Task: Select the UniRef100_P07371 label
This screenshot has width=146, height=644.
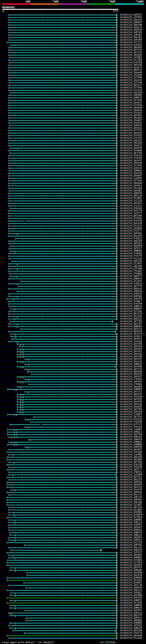Action: (x=131, y=42)
